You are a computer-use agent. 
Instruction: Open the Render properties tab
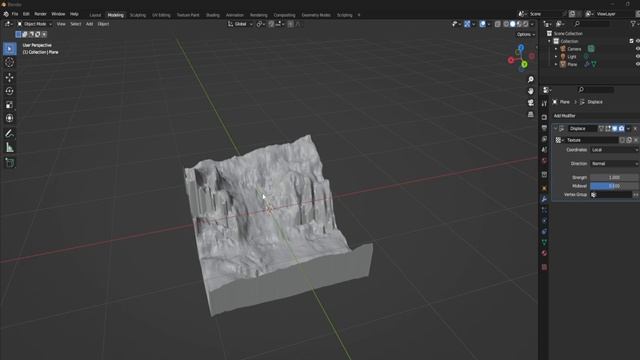point(544,118)
